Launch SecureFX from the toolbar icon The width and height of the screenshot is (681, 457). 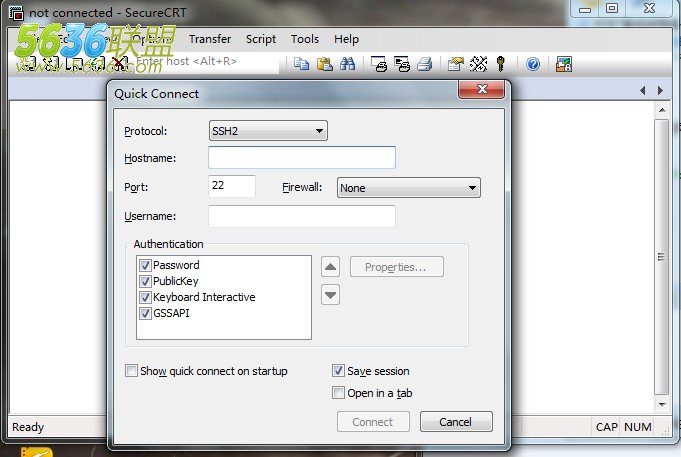pos(564,64)
